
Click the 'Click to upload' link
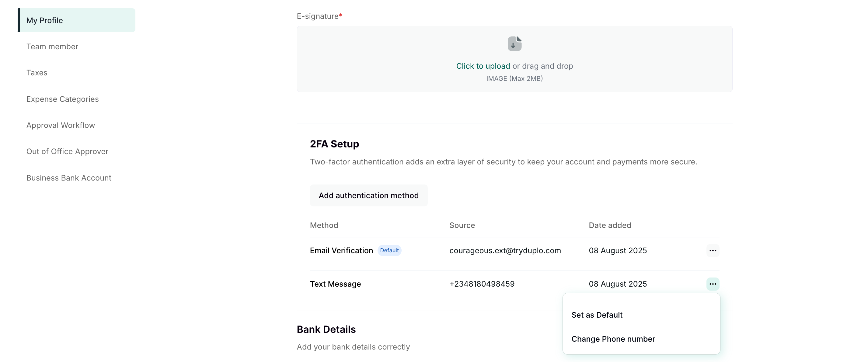[483, 66]
